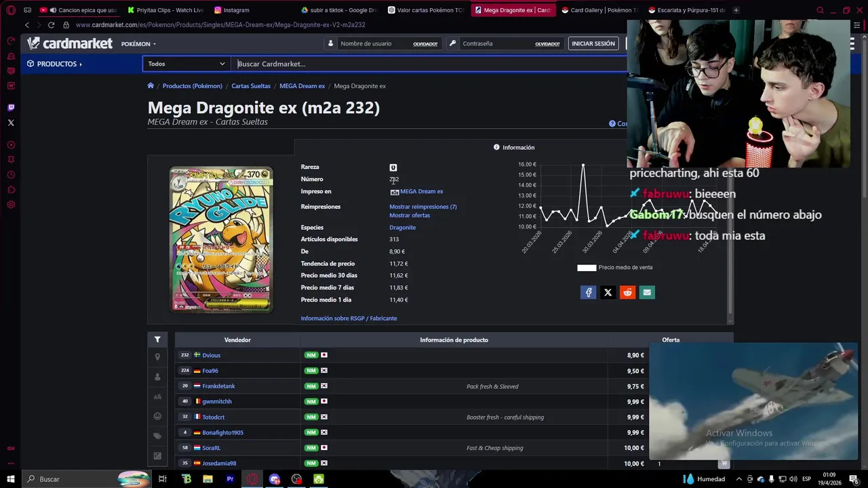Open the language filter icon
Screen dimensions: 868x488
157,396
